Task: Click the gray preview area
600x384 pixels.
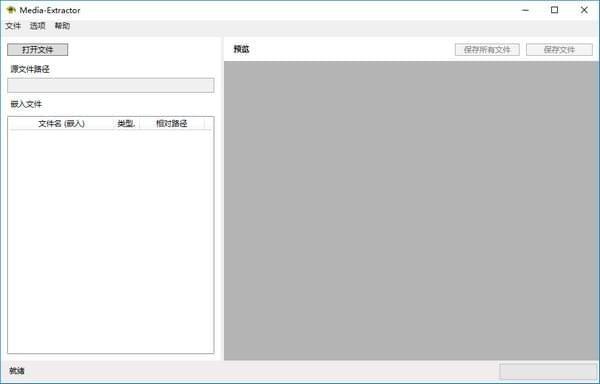Action: tap(411, 210)
